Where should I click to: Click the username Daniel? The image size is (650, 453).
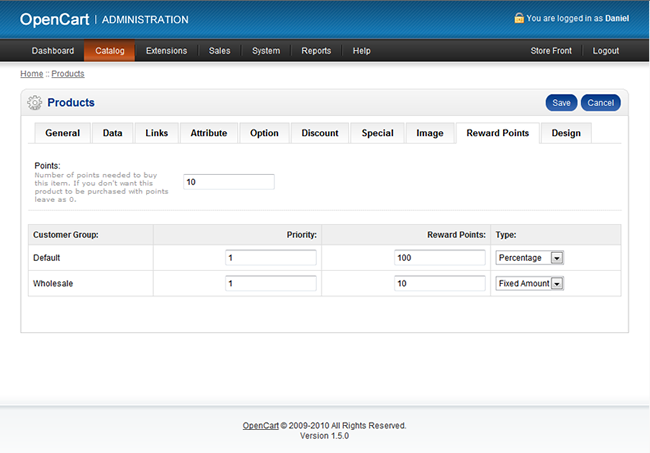[617, 18]
